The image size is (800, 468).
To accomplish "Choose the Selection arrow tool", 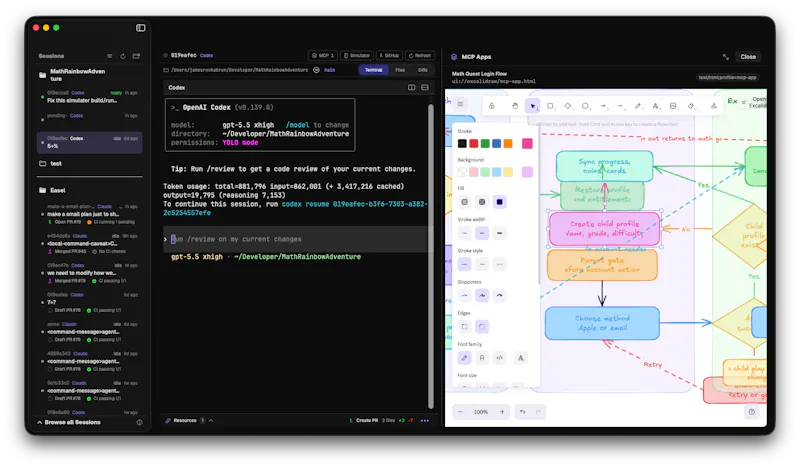I will point(532,106).
